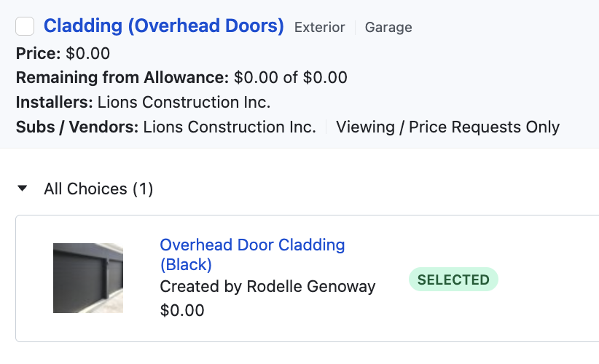The width and height of the screenshot is (599, 364).
Task: Click the Exterior category tag
Action: [x=319, y=28]
